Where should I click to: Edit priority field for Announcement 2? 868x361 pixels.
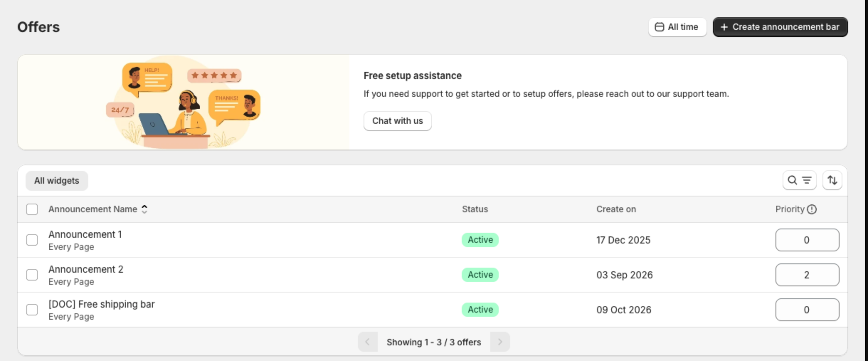pos(807,275)
